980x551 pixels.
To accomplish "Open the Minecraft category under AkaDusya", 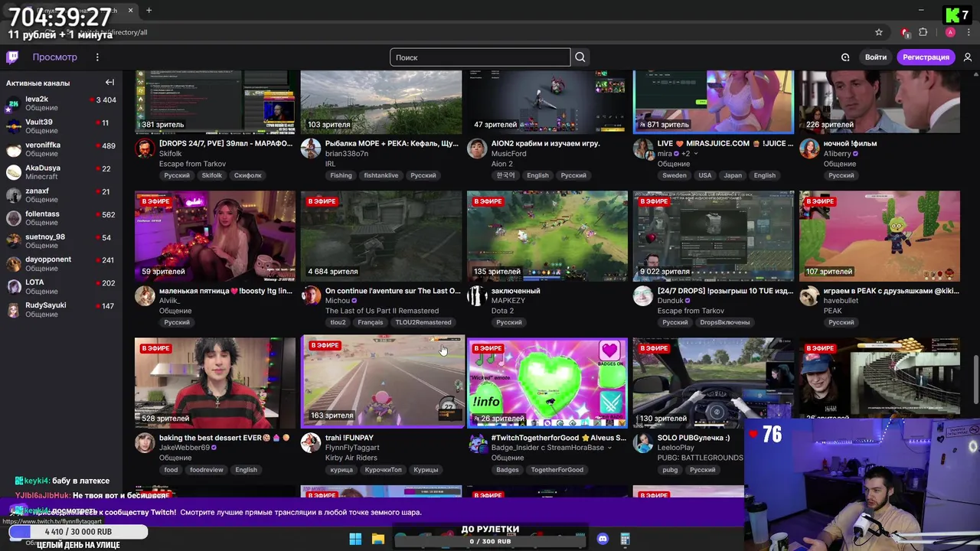I will [x=41, y=177].
